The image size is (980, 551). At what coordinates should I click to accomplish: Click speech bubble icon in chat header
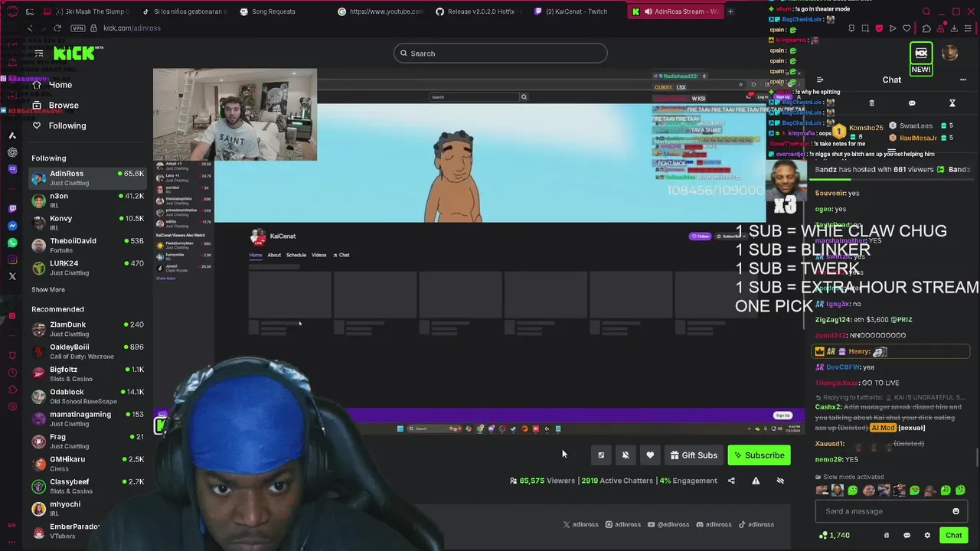click(912, 103)
